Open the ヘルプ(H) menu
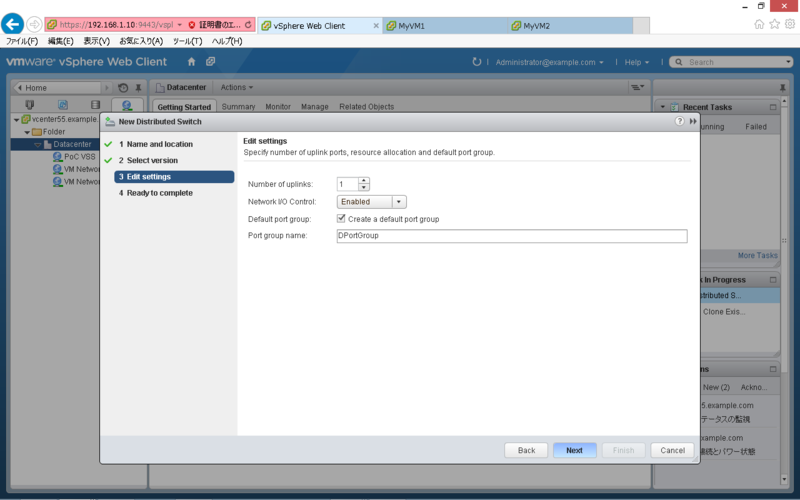This screenshot has width=800, height=500. [x=227, y=41]
